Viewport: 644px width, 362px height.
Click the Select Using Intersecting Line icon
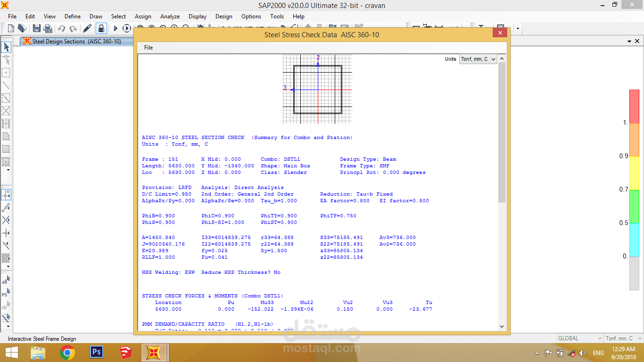pyautogui.click(x=6, y=318)
